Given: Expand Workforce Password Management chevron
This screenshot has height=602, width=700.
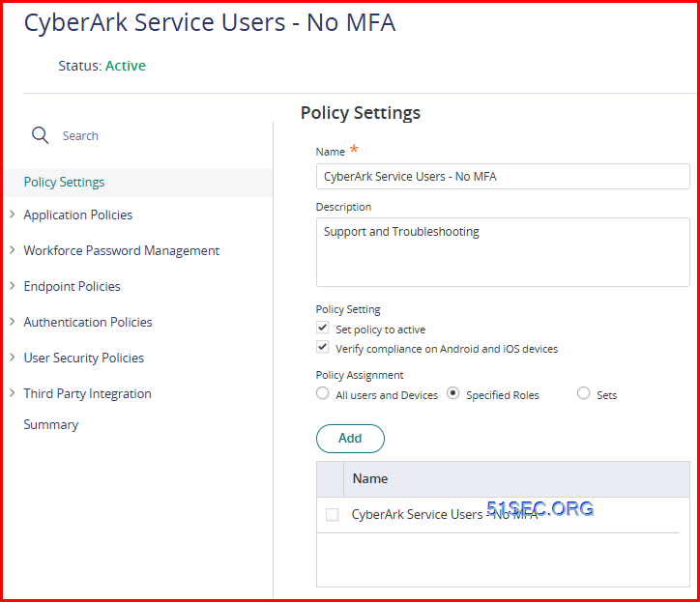Looking at the screenshot, I should pos(13,250).
